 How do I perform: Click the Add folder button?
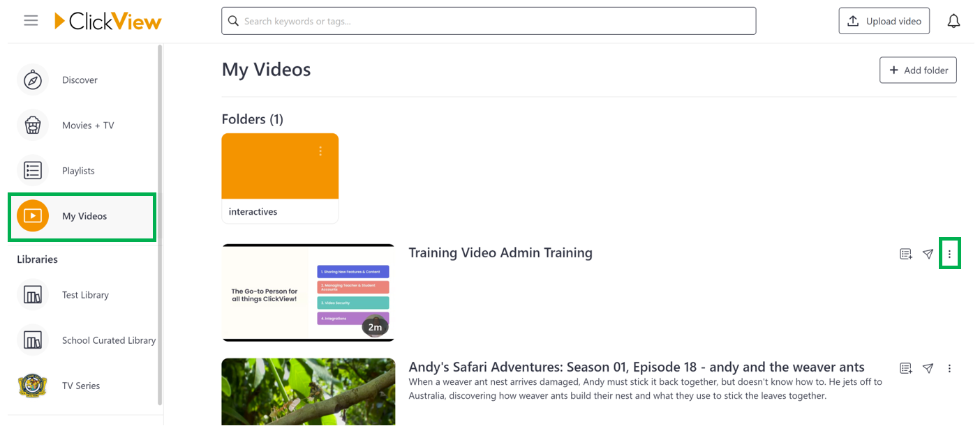(918, 70)
